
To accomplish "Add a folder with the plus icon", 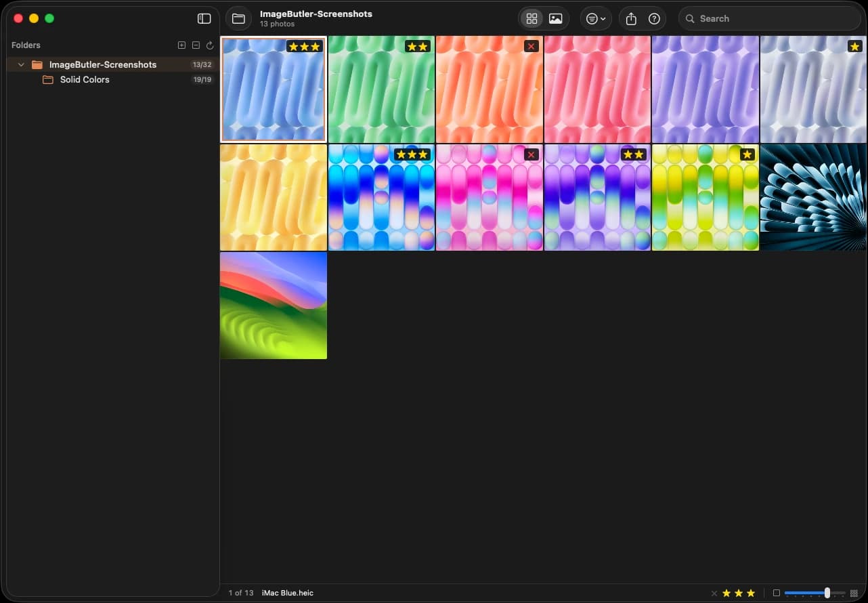I will [181, 45].
